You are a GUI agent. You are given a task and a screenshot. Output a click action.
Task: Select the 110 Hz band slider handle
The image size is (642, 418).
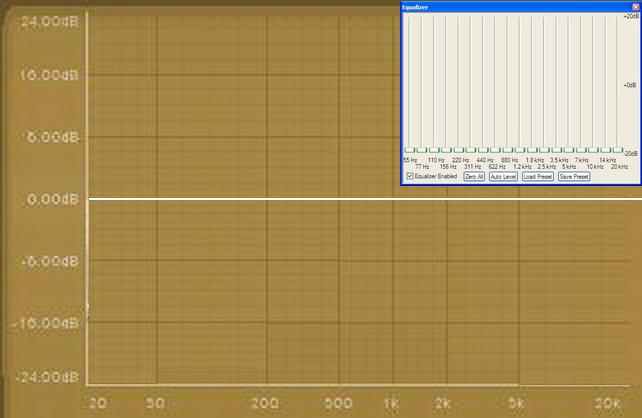click(x=434, y=150)
